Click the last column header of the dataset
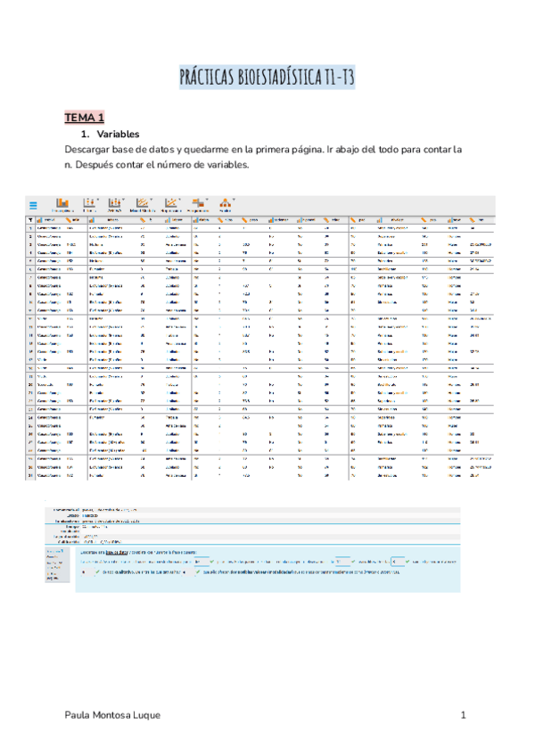Image resolution: width=535 pixels, height=756 pixels. (481, 219)
